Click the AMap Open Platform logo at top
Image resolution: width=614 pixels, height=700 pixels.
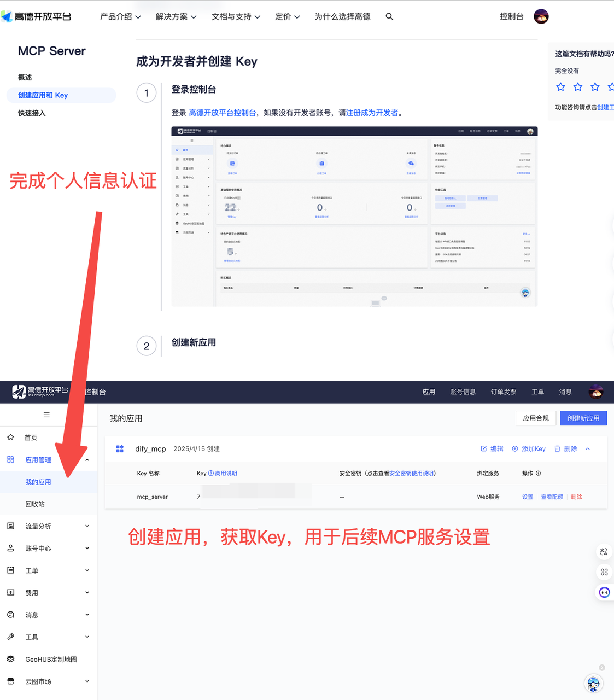36,17
